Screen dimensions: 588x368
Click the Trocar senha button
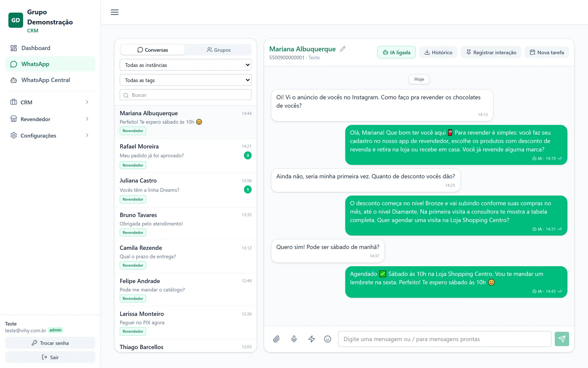point(50,343)
